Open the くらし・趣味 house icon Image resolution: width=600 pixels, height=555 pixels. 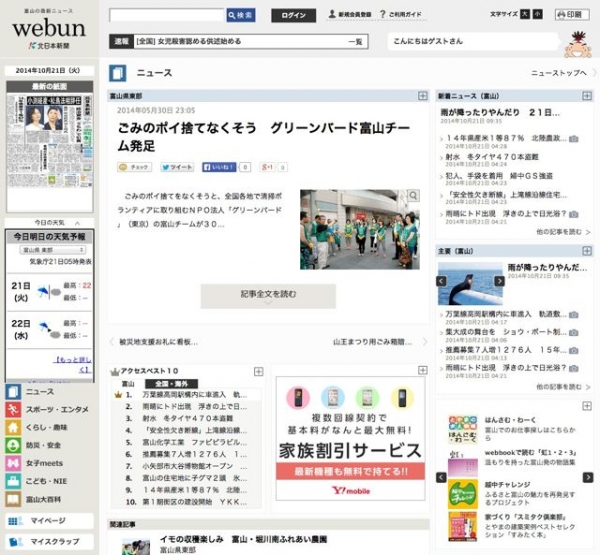pos(13,428)
